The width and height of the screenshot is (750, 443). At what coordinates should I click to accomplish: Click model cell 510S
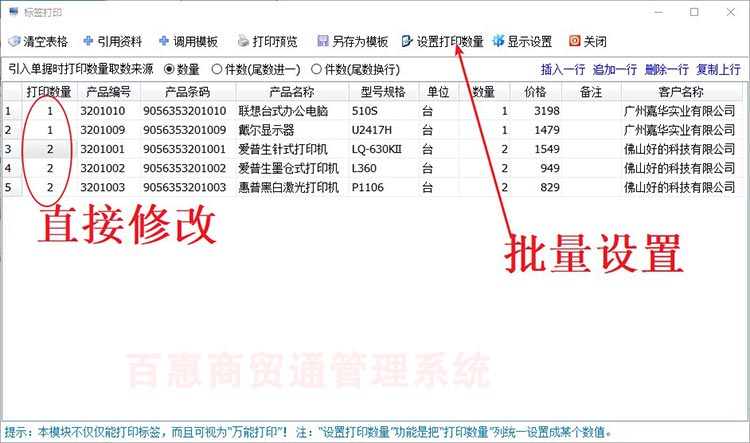pos(384,111)
